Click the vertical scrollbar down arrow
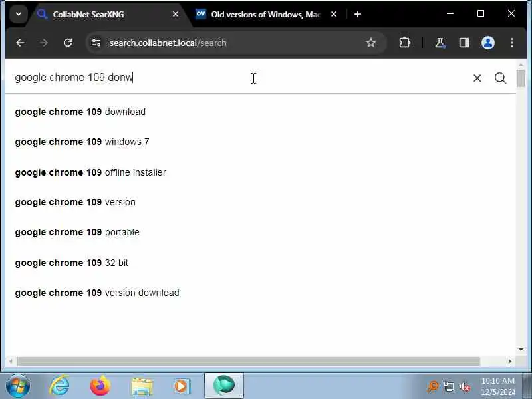 coord(521,350)
